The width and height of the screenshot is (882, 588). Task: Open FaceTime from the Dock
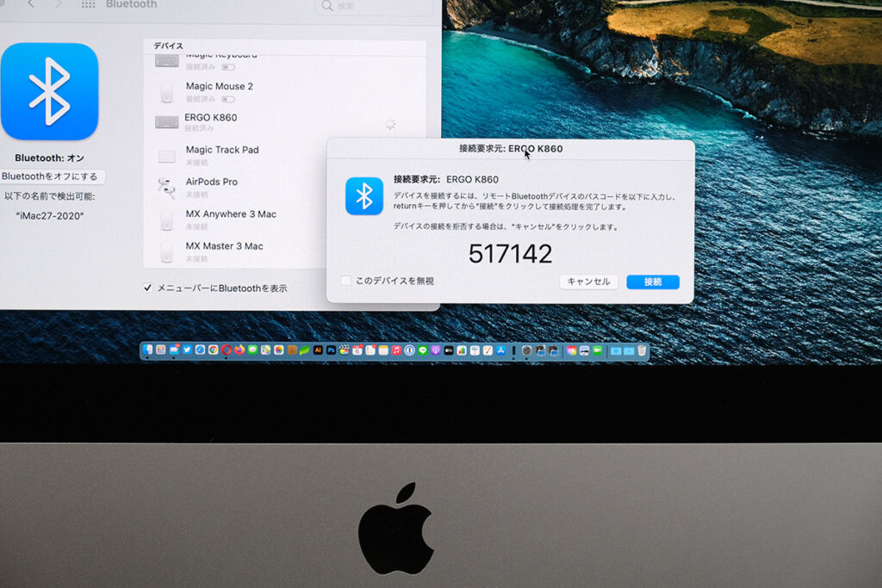point(598,350)
